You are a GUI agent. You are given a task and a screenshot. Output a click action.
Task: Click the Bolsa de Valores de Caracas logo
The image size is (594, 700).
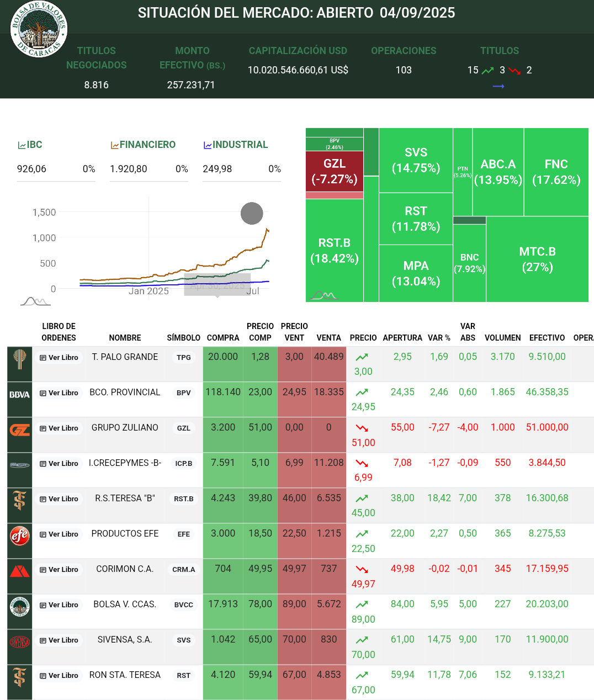(x=39, y=29)
